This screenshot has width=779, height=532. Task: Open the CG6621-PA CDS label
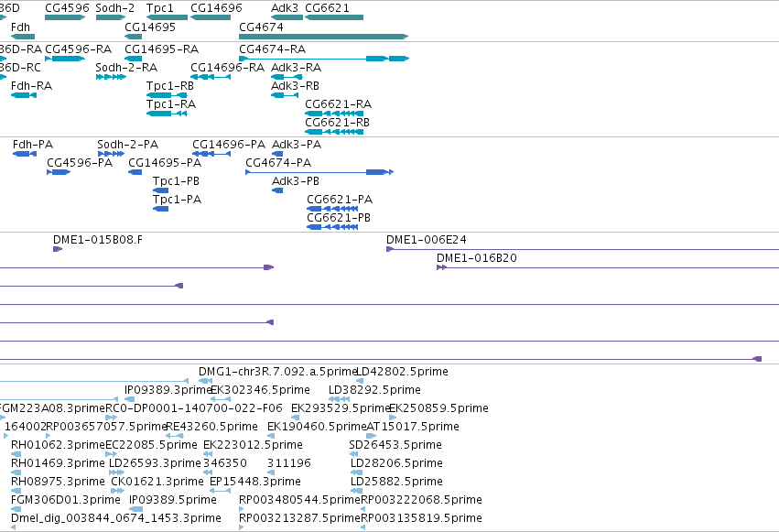click(340, 200)
